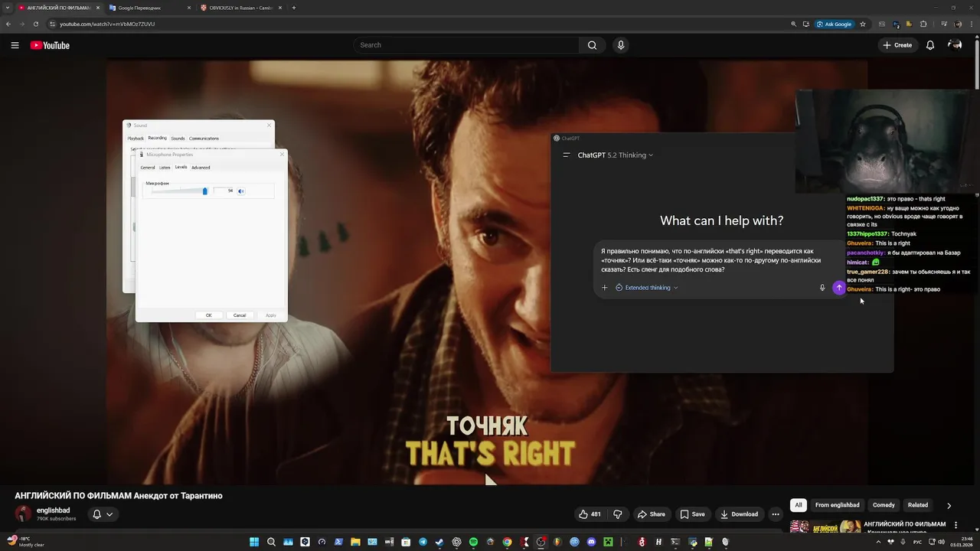
Task: Open the englishbad channel name link
Action: [53, 510]
